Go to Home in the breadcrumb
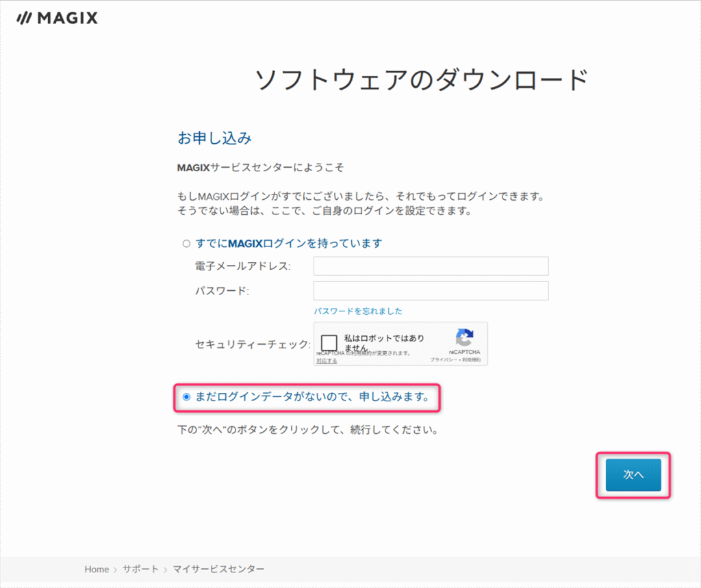The image size is (701, 588). point(97,569)
